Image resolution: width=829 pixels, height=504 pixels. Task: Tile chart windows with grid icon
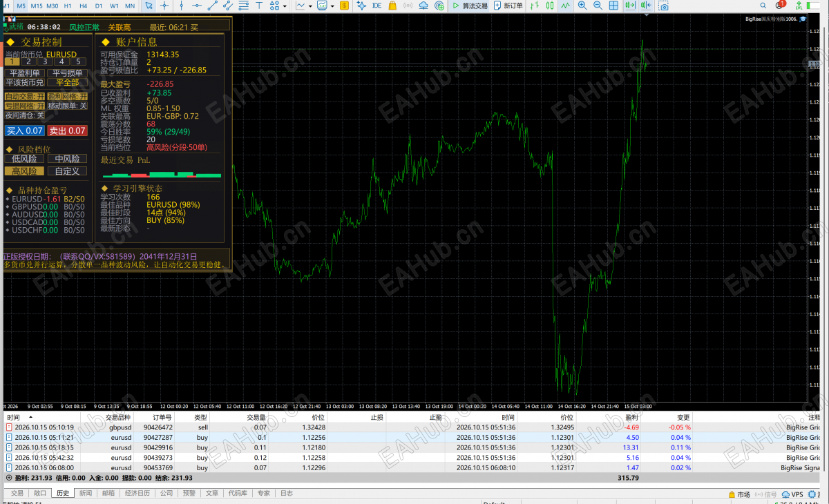click(x=613, y=6)
